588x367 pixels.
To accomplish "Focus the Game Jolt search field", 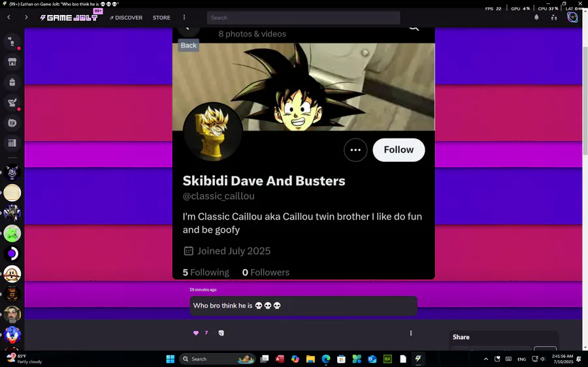I will [303, 18].
